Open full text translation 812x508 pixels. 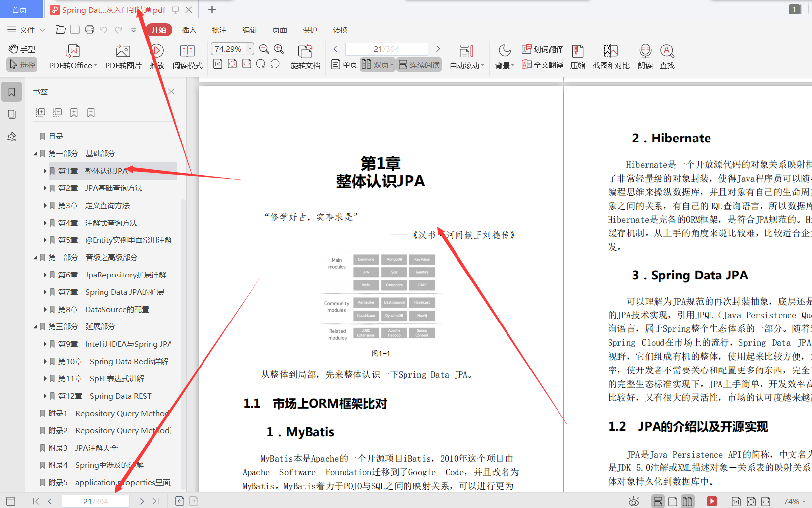pyautogui.click(x=543, y=65)
